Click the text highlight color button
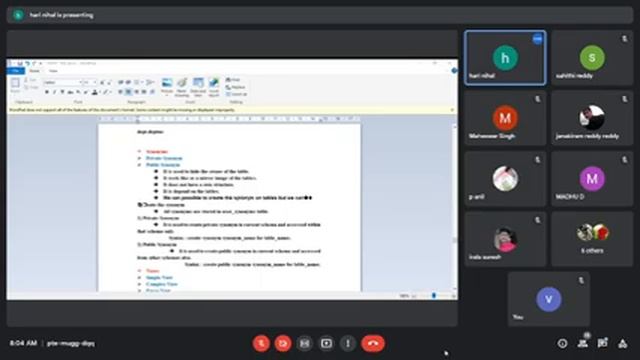640x360 pixels. pos(106,92)
